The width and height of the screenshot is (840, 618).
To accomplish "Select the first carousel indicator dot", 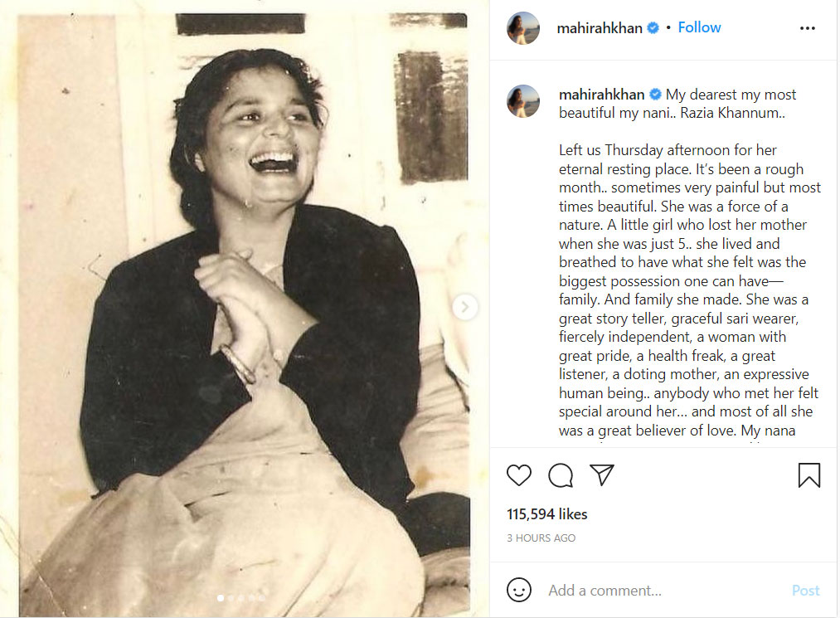I will pos(221,597).
